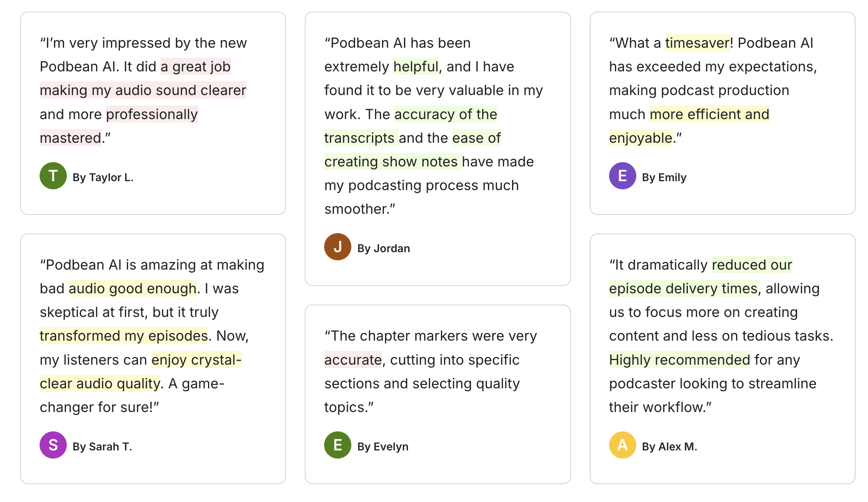The image size is (868, 502).
Task: Click Alex M.'s yellow A avatar
Action: 623,445
